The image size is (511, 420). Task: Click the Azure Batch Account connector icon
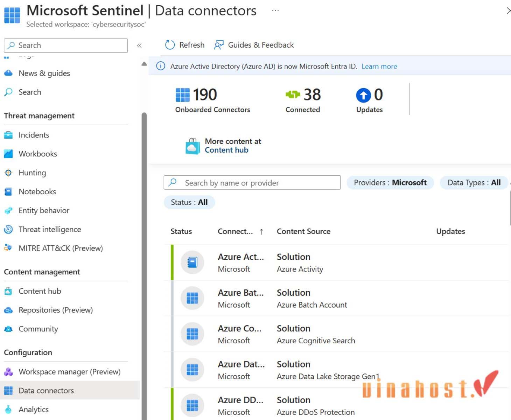tap(192, 298)
